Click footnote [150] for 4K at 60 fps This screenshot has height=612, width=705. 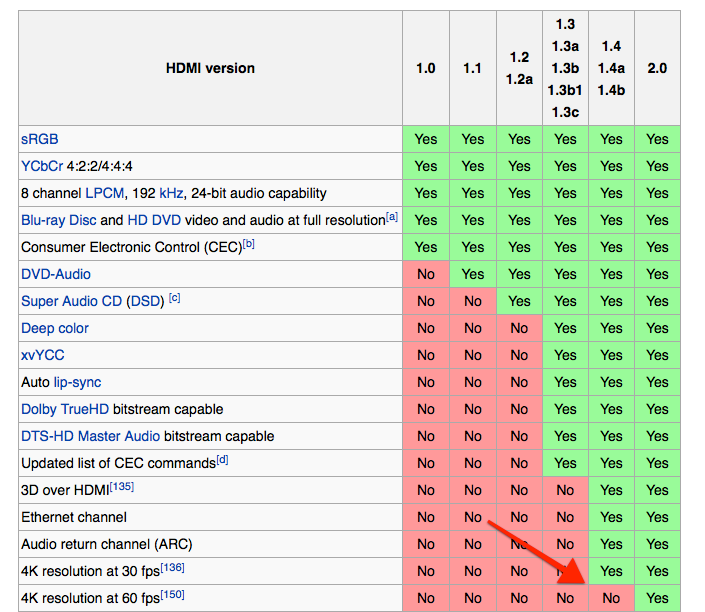[171, 595]
